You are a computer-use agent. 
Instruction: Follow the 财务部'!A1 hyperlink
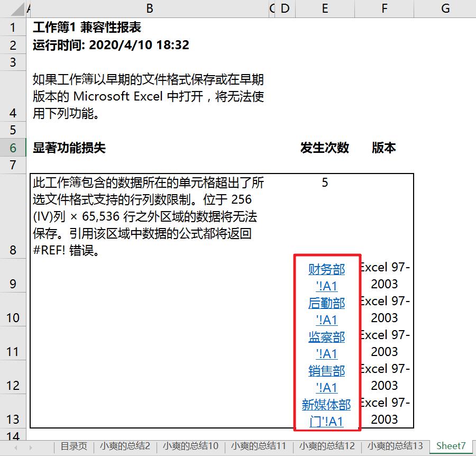pos(326,276)
